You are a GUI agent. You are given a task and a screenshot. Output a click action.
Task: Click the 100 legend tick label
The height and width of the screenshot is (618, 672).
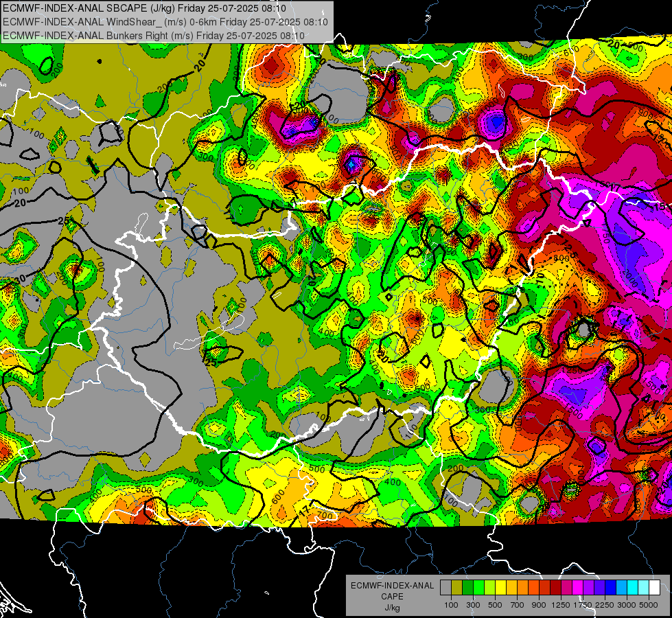(451, 605)
